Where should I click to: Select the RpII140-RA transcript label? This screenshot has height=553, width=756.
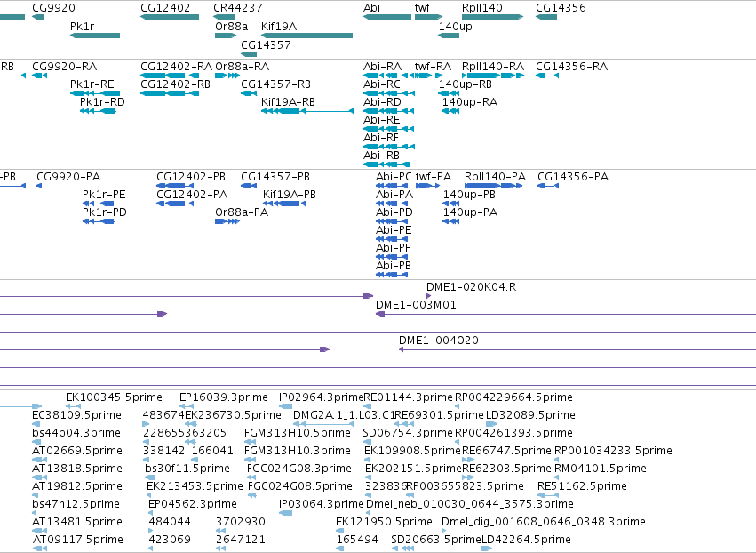pyautogui.click(x=493, y=66)
